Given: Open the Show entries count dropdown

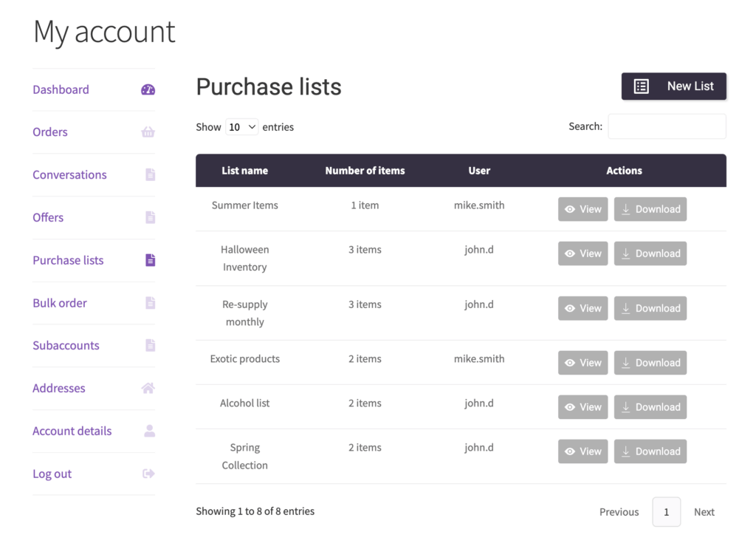Looking at the screenshot, I should point(242,127).
